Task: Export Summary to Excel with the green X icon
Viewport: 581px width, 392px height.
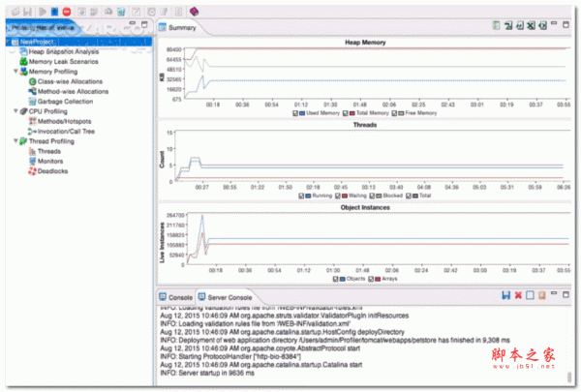Action: click(x=532, y=25)
